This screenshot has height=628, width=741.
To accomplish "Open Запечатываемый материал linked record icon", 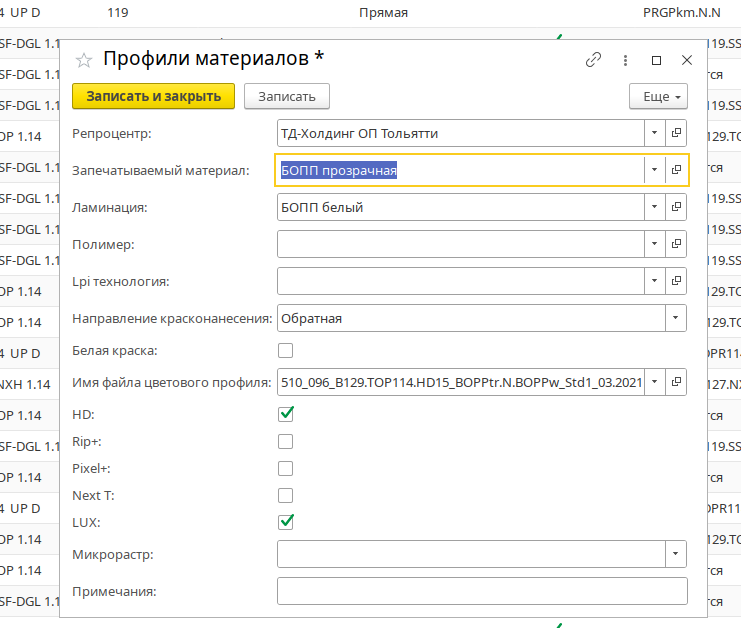I will [677, 170].
